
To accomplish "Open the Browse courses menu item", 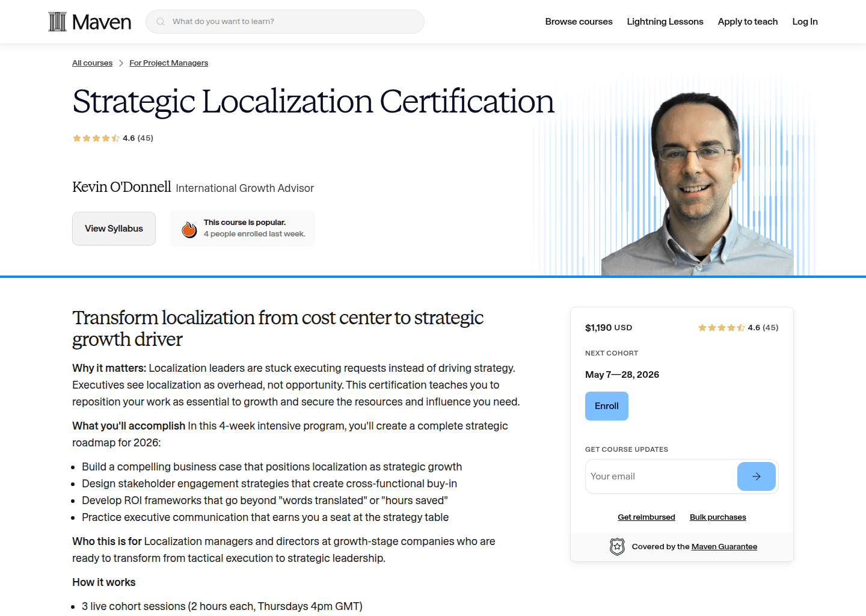I will point(579,21).
